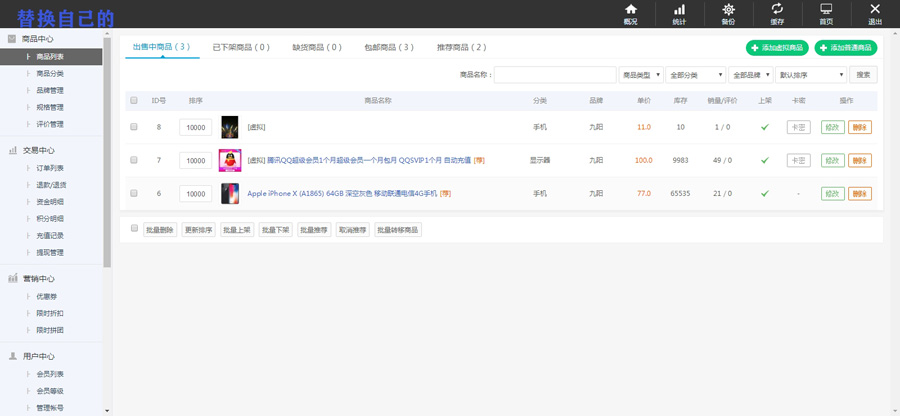
Task: Expand the 全部分类 category dropdown
Action: (696, 75)
